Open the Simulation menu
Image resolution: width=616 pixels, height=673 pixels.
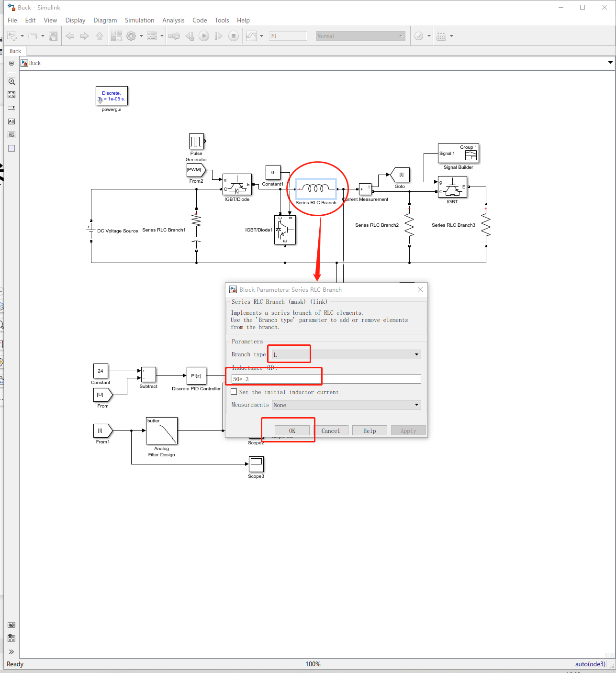[140, 20]
